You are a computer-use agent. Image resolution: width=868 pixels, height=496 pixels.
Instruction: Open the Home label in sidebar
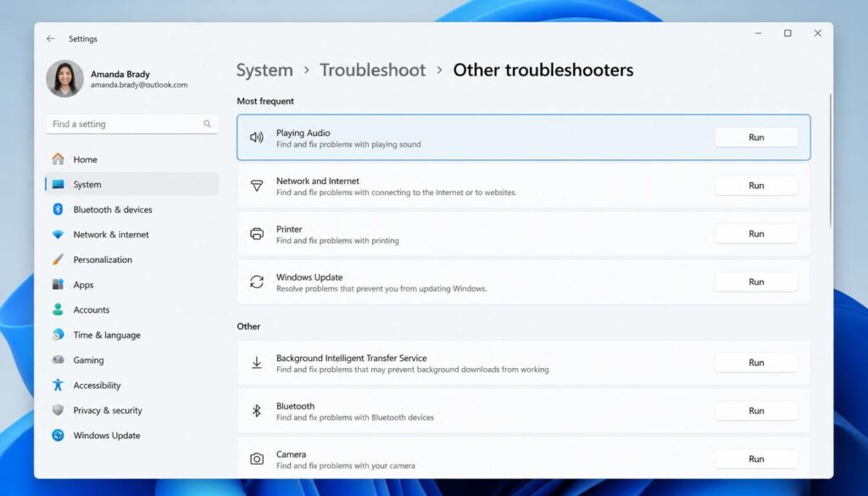pos(86,159)
